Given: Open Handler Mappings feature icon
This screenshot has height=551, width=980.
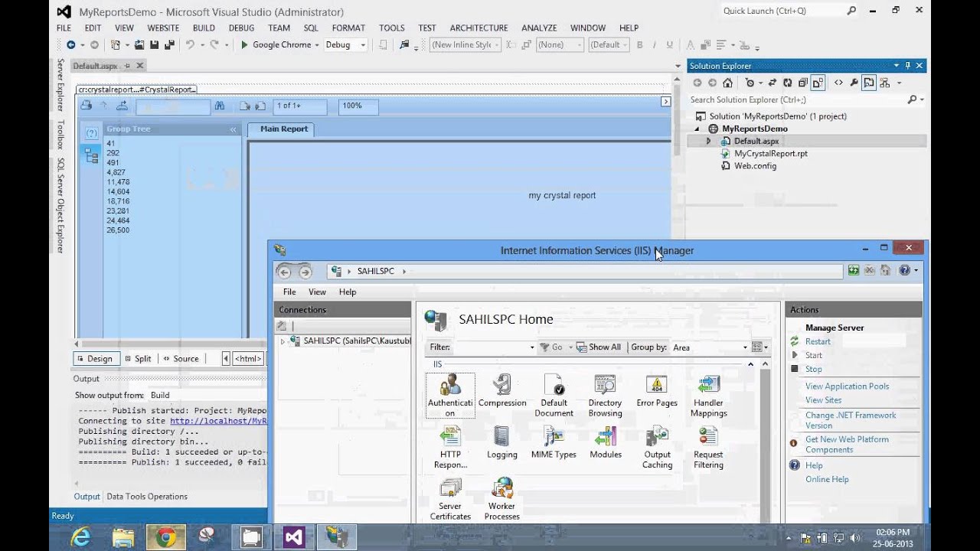Looking at the screenshot, I should 709,396.
